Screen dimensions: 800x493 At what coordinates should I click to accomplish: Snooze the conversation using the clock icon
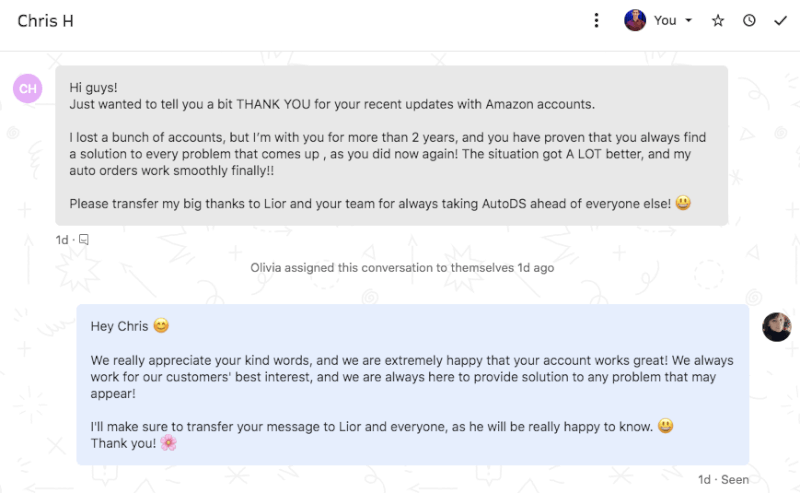pyautogui.click(x=749, y=20)
